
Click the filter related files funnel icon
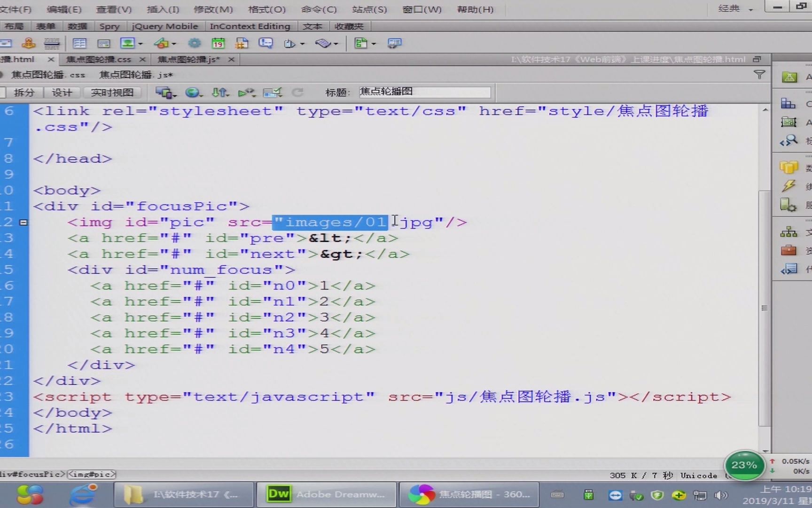click(759, 74)
